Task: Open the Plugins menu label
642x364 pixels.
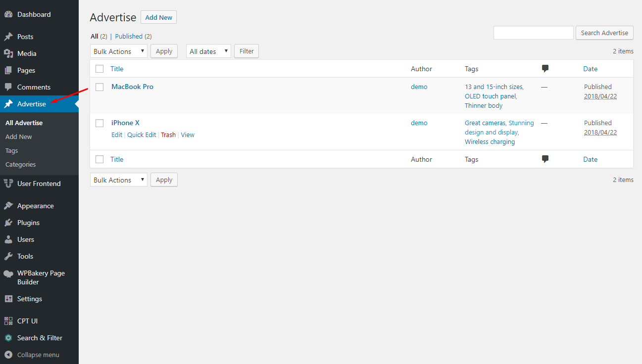Action: (x=28, y=223)
